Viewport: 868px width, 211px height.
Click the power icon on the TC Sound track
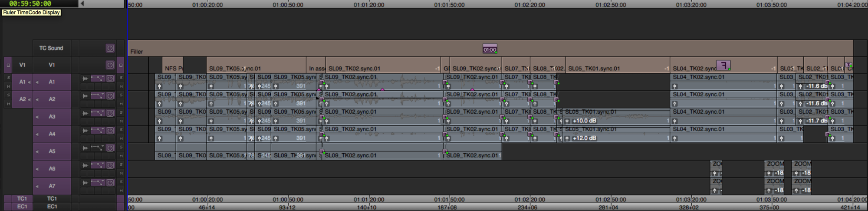tap(110, 48)
